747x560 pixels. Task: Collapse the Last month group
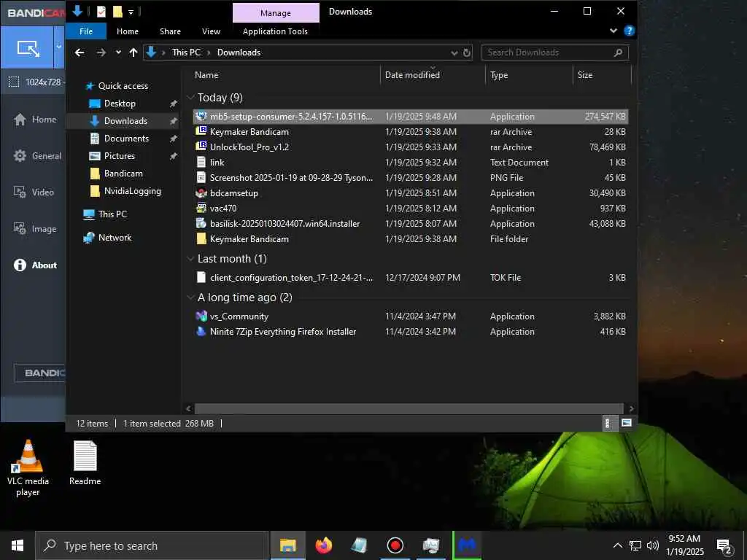tap(190, 259)
